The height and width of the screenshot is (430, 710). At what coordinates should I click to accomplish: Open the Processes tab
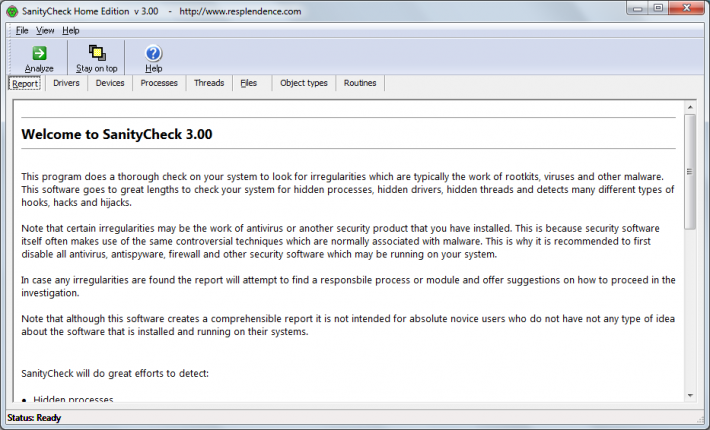tap(159, 83)
